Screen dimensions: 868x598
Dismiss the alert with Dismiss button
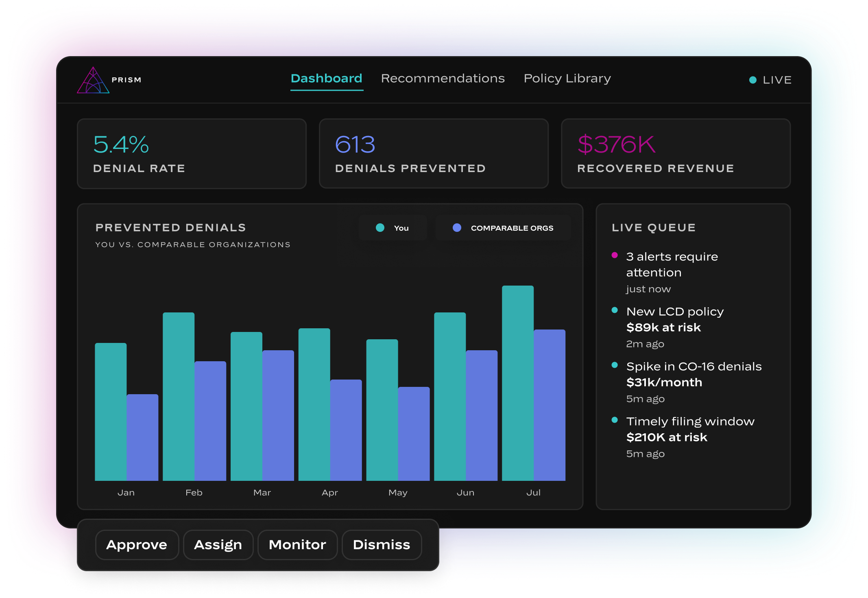(x=382, y=545)
